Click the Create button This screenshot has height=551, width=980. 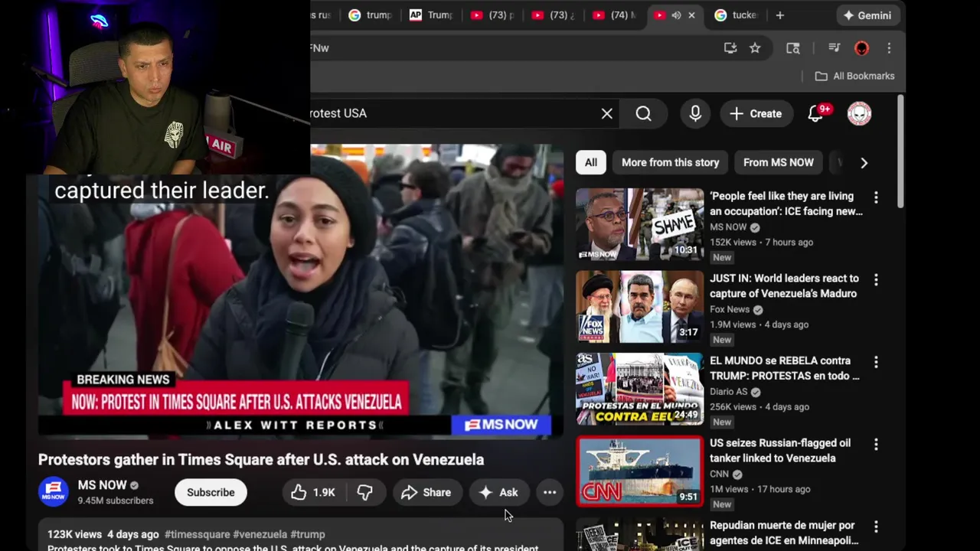(756, 114)
